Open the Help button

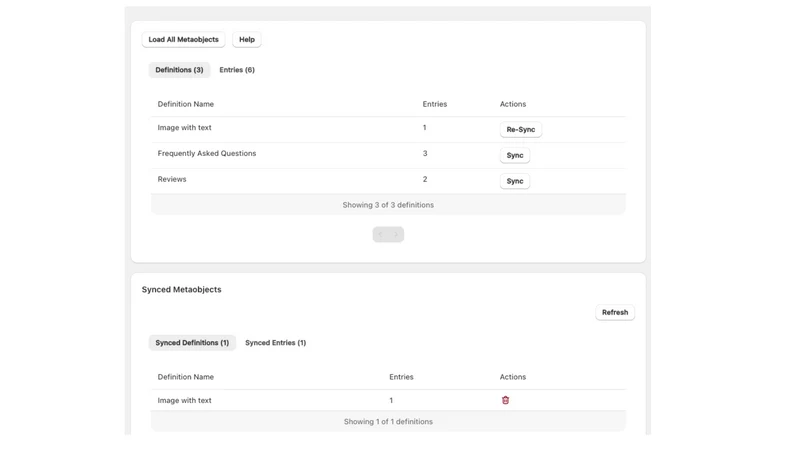coord(247,39)
